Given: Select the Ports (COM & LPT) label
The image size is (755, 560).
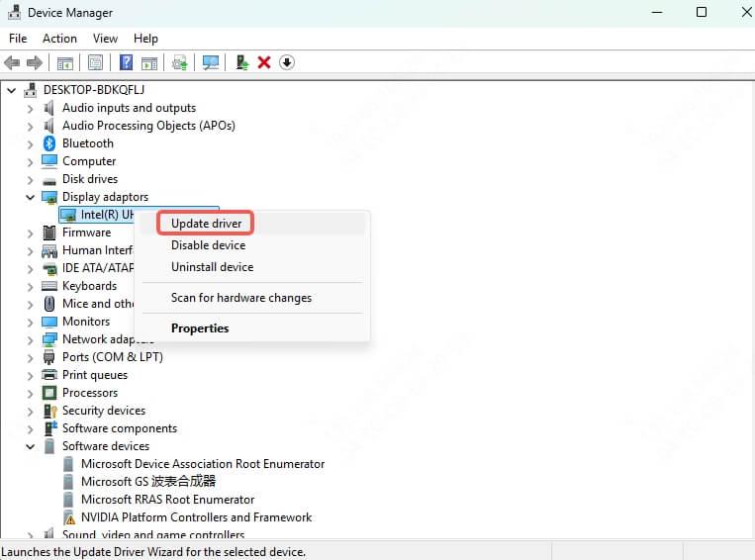Looking at the screenshot, I should click(x=113, y=357).
